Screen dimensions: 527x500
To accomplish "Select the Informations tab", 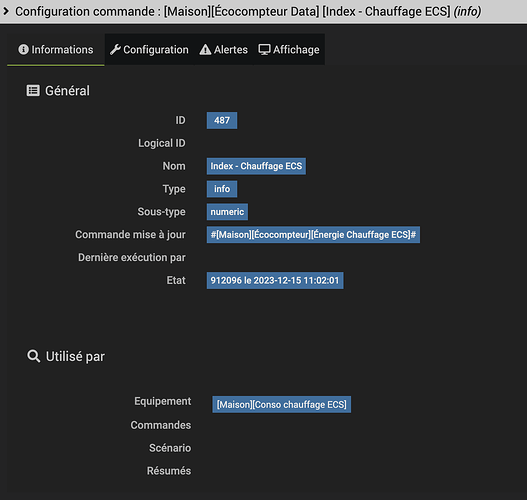I will tap(56, 49).
